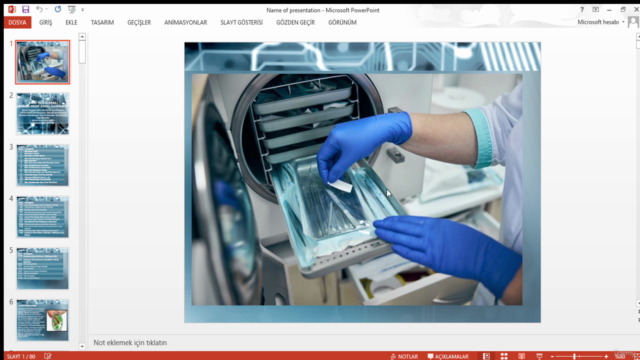The width and height of the screenshot is (640, 360).
Task: Click the zoom slider handle in status bar
Action: (x=574, y=357)
